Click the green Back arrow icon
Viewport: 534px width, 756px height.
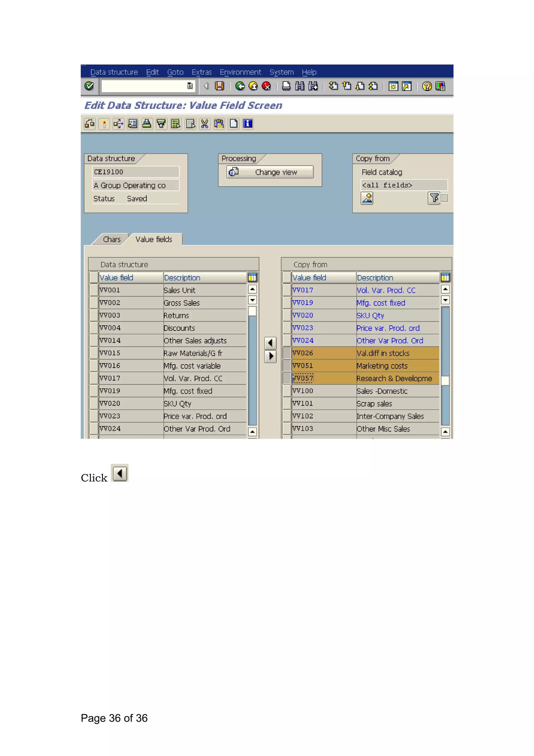pos(240,86)
